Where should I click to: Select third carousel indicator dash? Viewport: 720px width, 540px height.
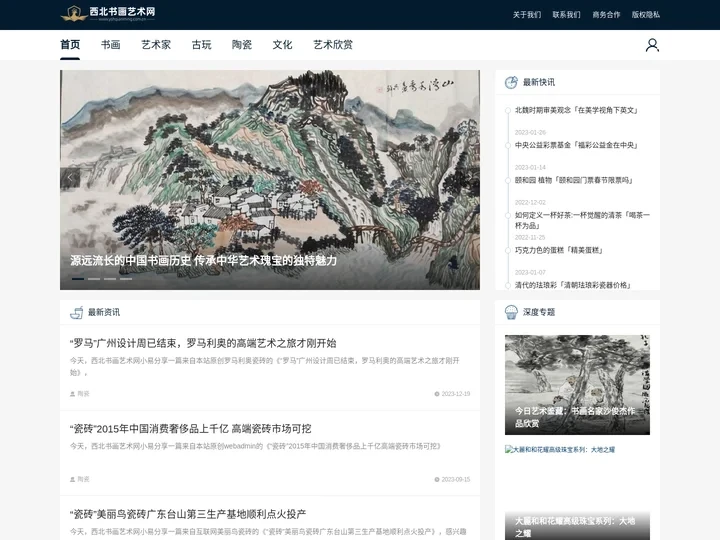pyautogui.click(x=110, y=279)
